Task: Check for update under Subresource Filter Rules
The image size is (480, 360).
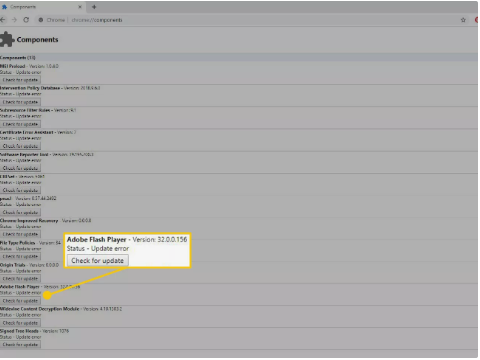Action: 20,124
